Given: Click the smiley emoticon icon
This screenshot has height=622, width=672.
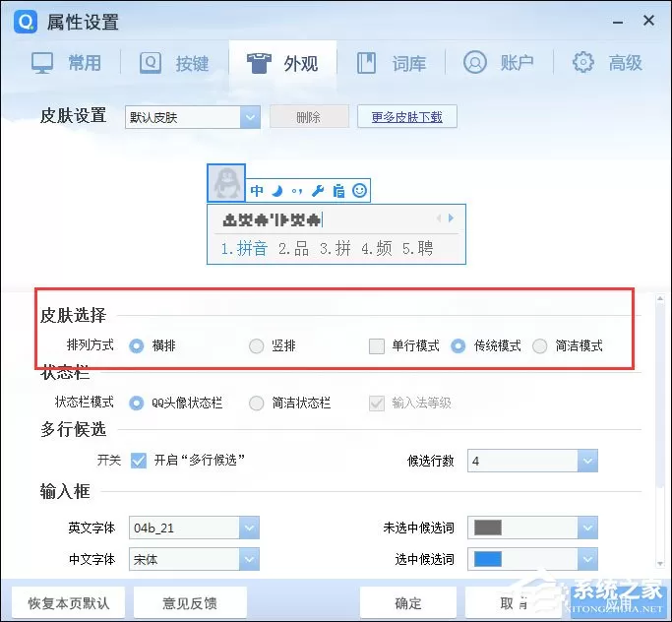Looking at the screenshot, I should pyautogui.click(x=359, y=190).
